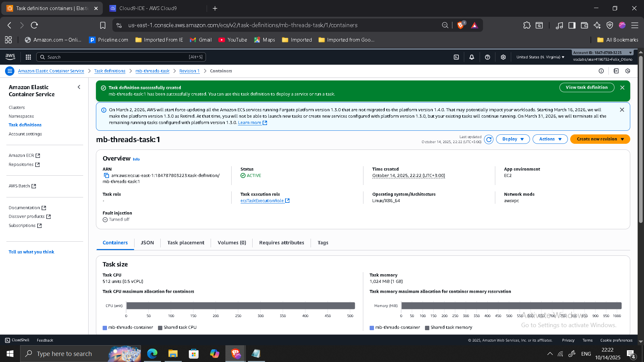The width and height of the screenshot is (644, 362).
Task: Open the ECS hamburger navigation menu
Action: pos(10,71)
